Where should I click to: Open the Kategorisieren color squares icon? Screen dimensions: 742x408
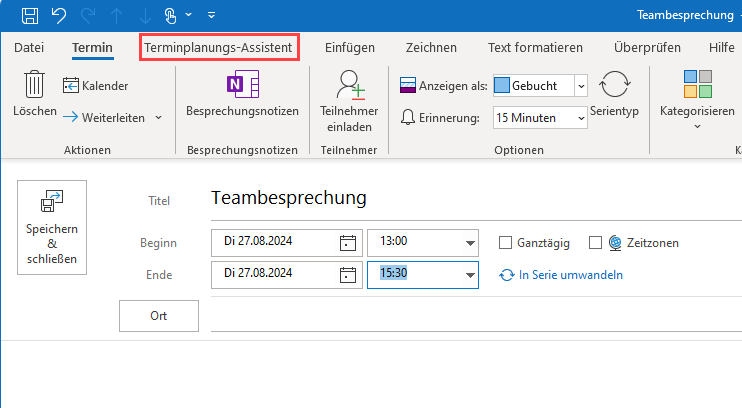pyautogui.click(x=697, y=84)
